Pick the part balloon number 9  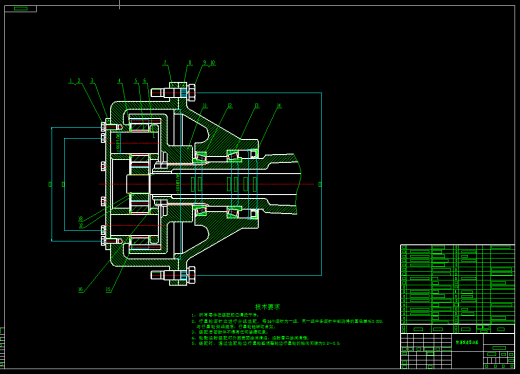(205, 63)
